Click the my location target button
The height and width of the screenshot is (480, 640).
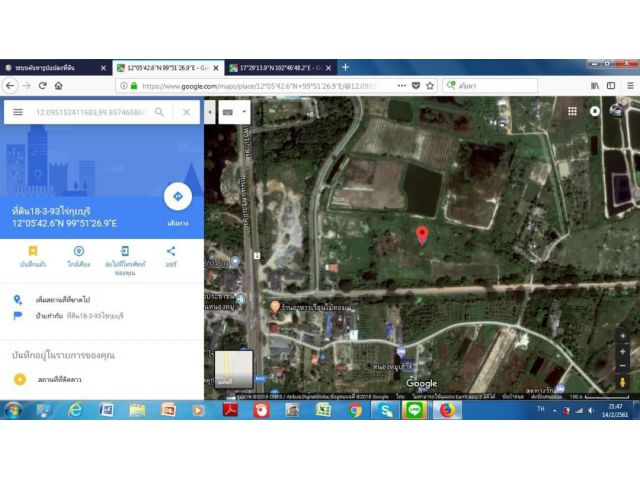(x=622, y=336)
